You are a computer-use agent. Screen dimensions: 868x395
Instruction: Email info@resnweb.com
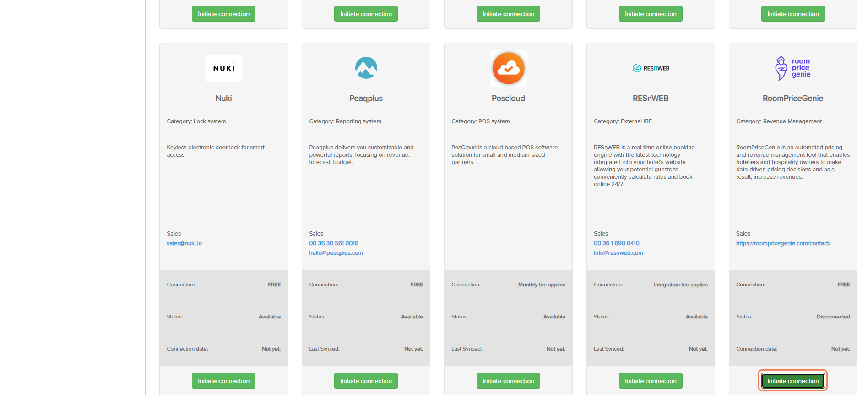[618, 253]
